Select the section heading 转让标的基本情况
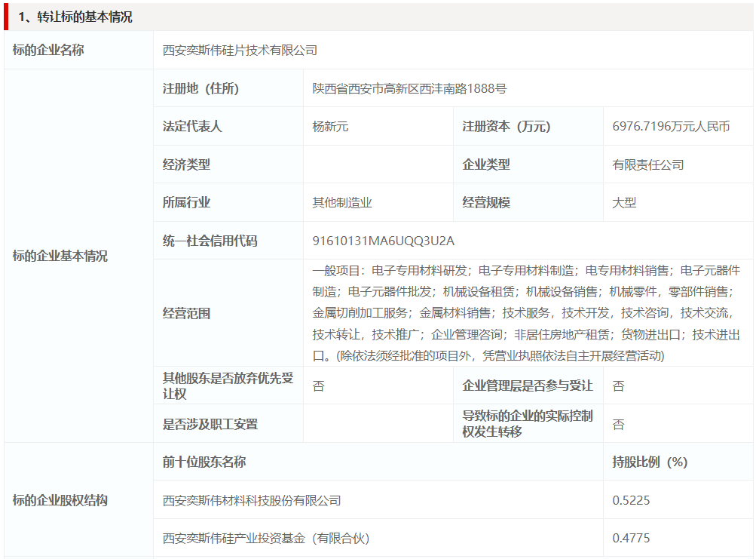The height and width of the screenshot is (559, 756). [x=75, y=17]
